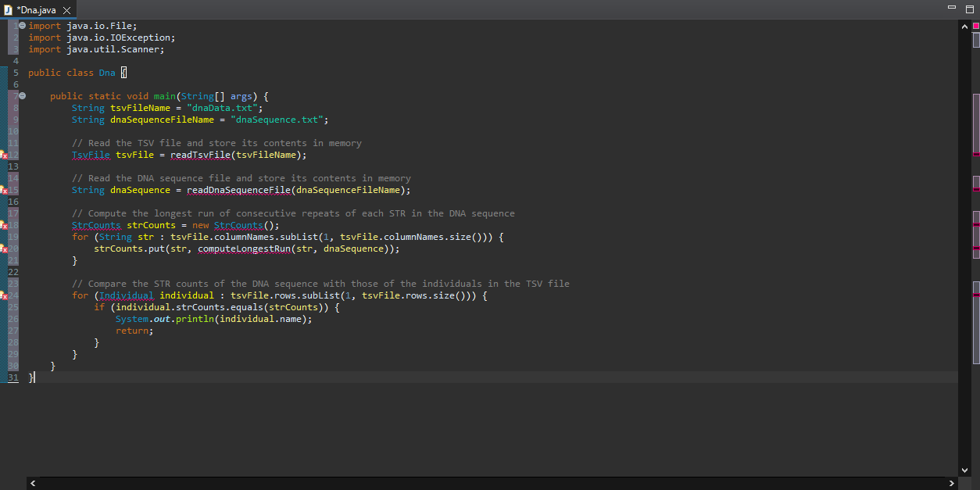
Task: Click the 'readDnaSequenceFile' method call
Action: (x=238, y=190)
